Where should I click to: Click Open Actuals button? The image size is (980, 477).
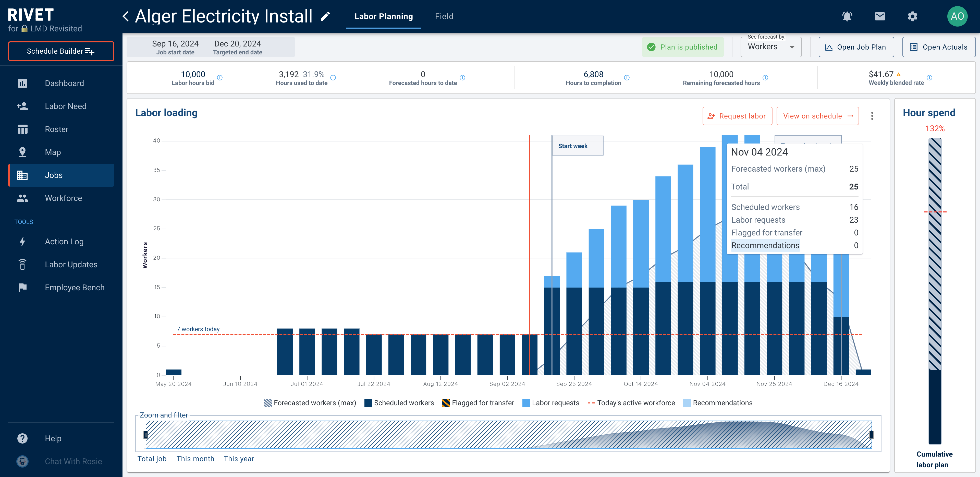[939, 47]
